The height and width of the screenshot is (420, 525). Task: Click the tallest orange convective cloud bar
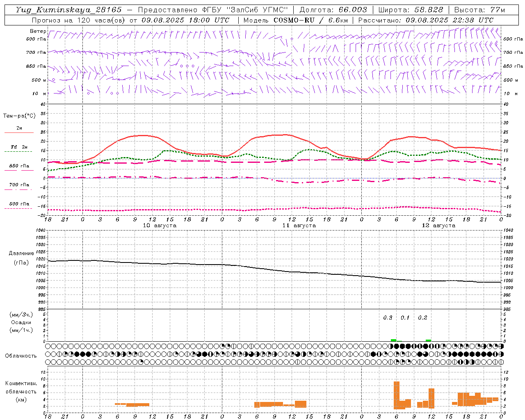point(397,395)
